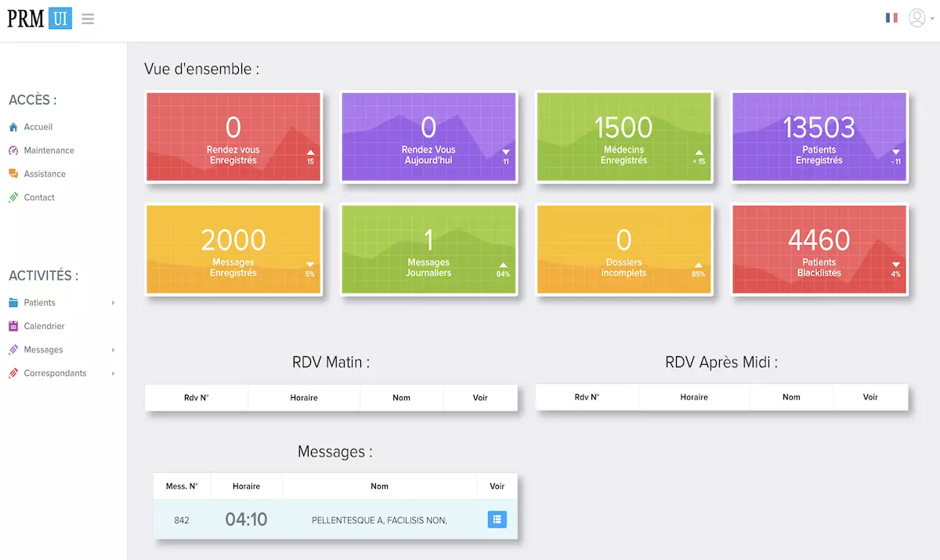
Task: Open the Messages sidebar menu item
Action: pos(43,350)
